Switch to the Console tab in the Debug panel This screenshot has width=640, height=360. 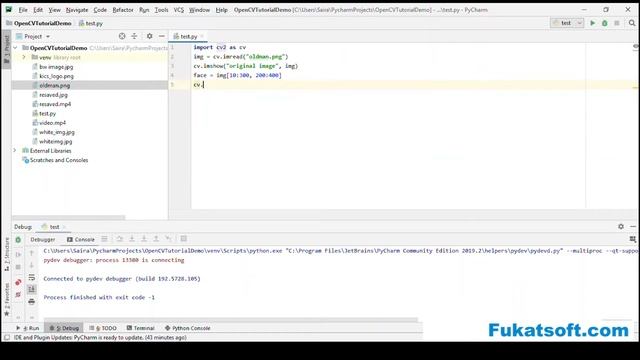coord(81,240)
